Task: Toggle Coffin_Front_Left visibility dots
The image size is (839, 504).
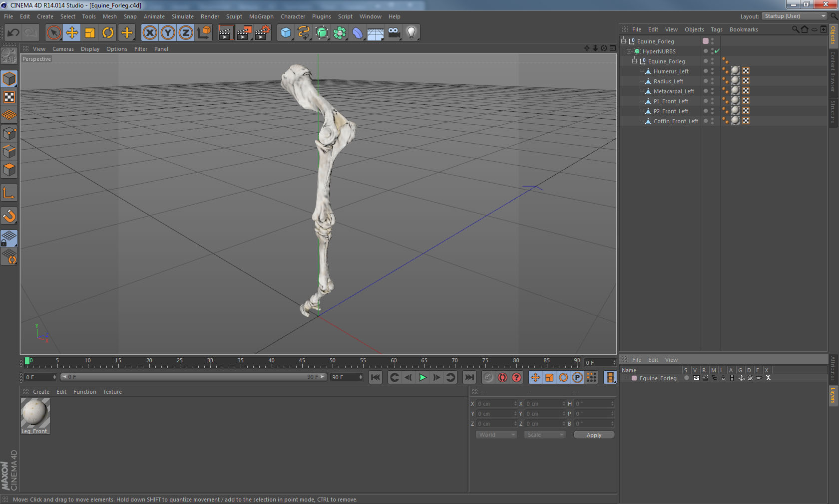Action: (713, 121)
